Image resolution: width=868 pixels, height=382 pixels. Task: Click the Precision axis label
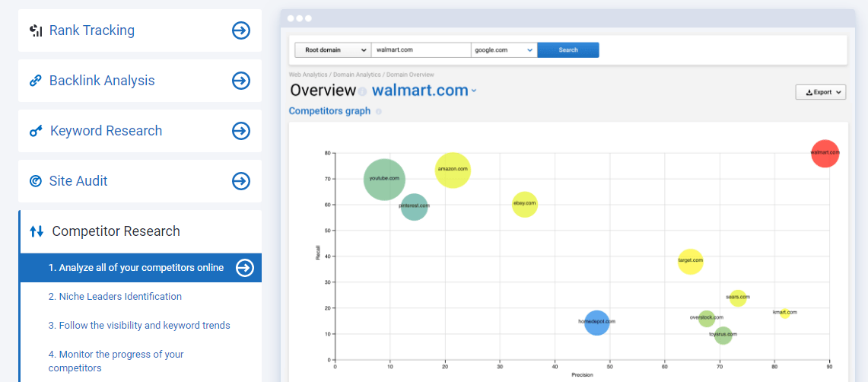coord(582,375)
